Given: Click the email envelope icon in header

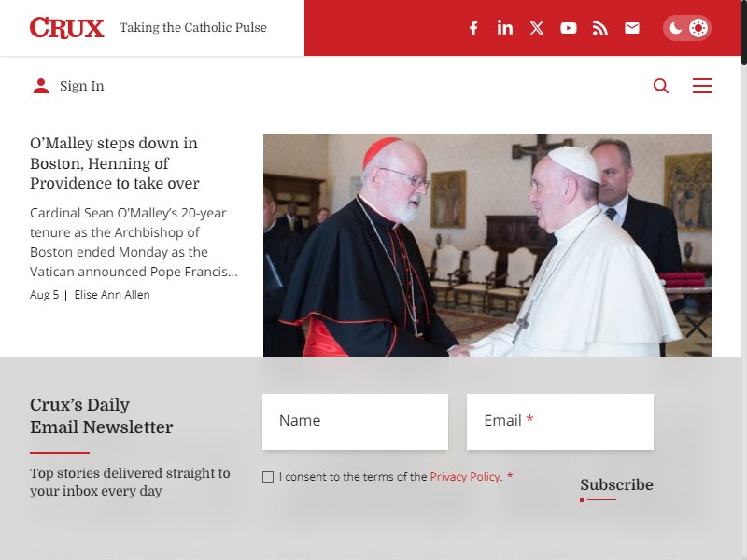Looking at the screenshot, I should point(632,28).
